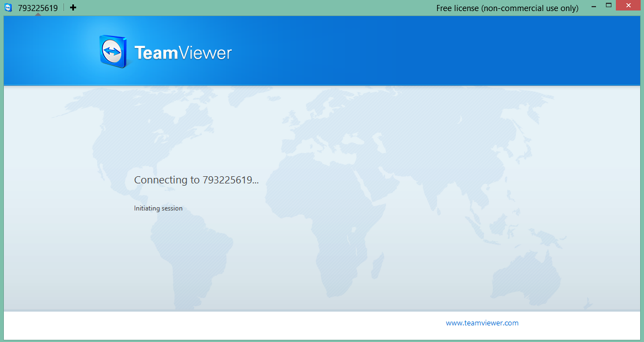
Task: Click the plus icon to add a new tab
Action: click(x=73, y=7)
